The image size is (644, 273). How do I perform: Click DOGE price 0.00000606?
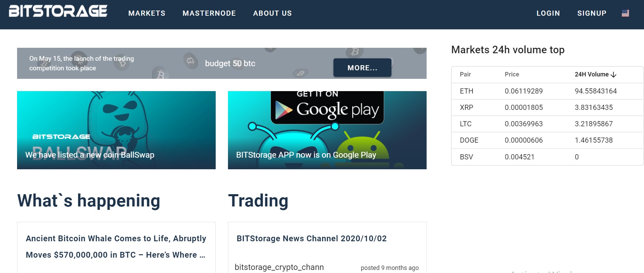click(524, 140)
